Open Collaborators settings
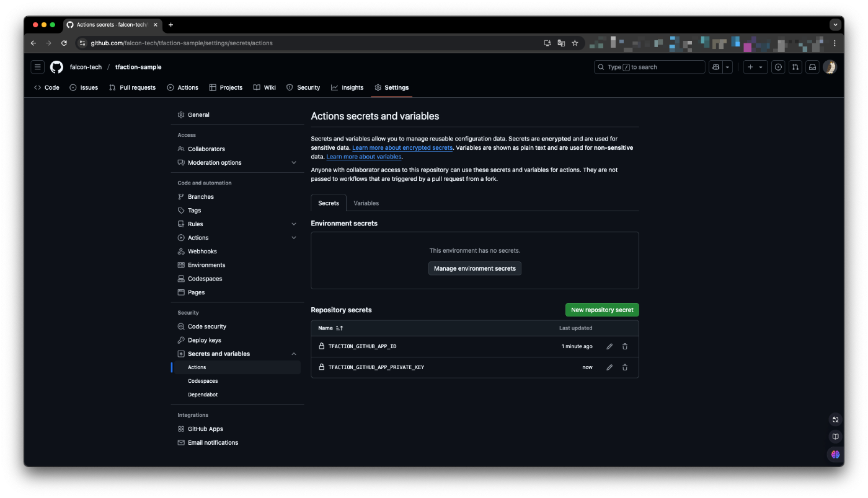Image resolution: width=868 pixels, height=498 pixels. (236, 149)
